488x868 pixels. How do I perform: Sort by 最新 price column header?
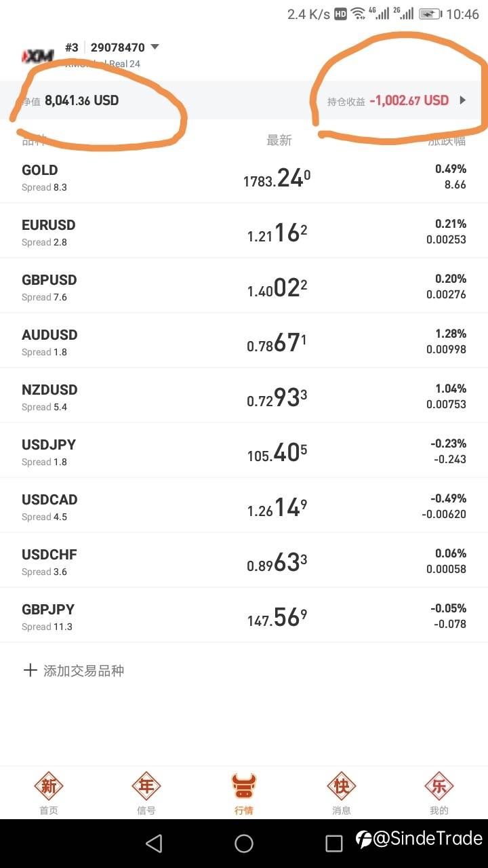pos(279,140)
